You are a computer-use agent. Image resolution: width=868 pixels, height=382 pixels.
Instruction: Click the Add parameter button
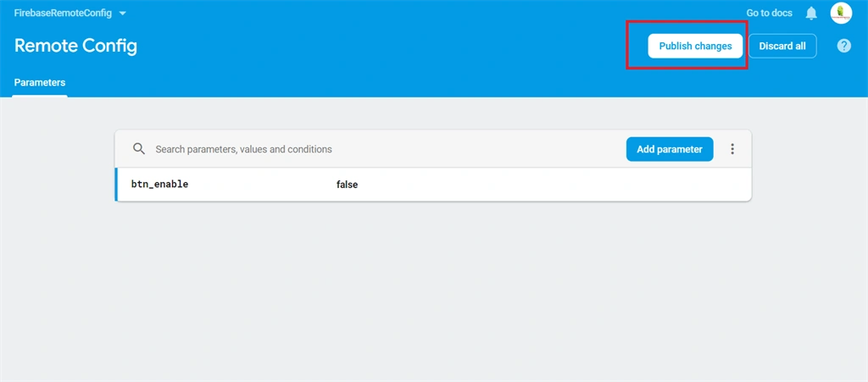(x=670, y=149)
